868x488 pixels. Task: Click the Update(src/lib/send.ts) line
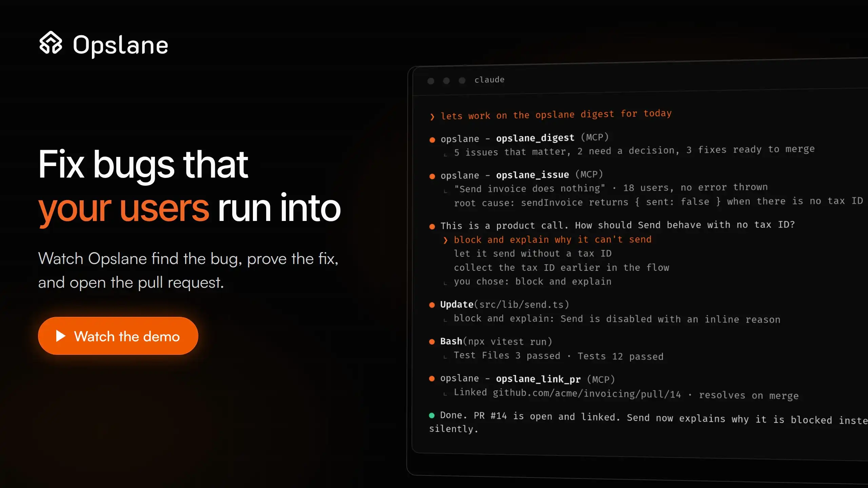click(505, 304)
